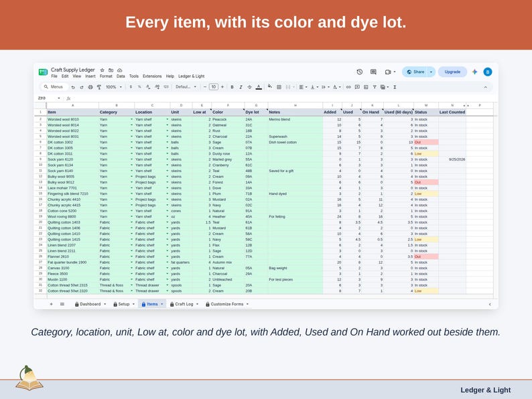Screen dimensions: 532x399
Task: Open the Insert menu
Action: [x=90, y=76]
